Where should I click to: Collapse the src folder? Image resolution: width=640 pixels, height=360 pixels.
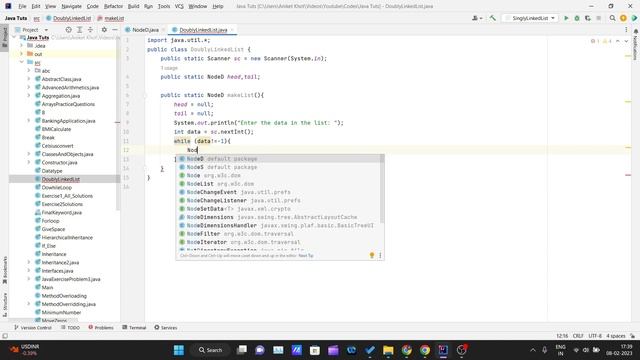tap(22, 62)
